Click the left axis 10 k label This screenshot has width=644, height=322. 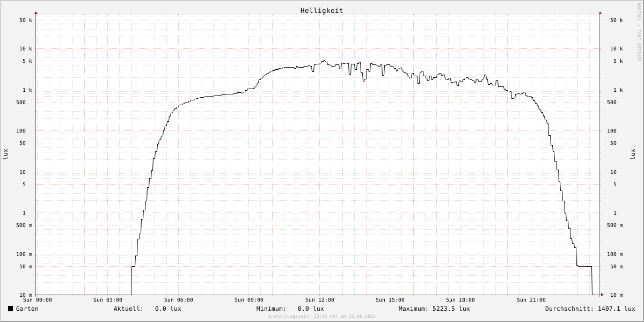(26, 49)
